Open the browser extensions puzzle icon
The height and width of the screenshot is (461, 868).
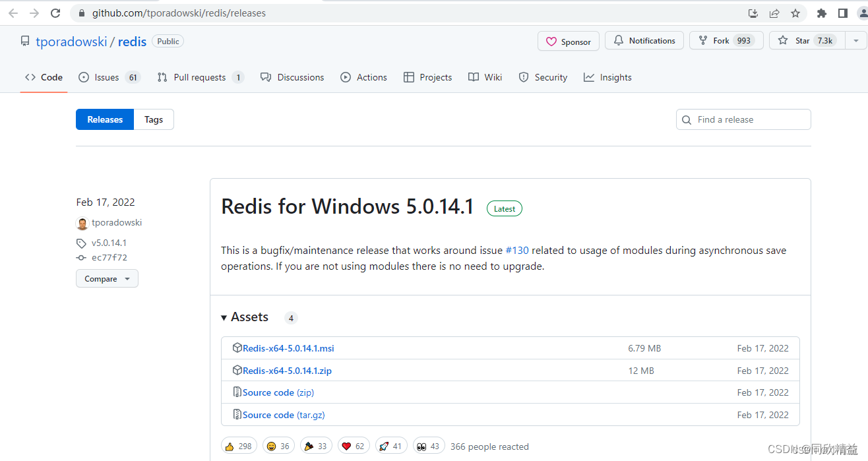coord(821,13)
